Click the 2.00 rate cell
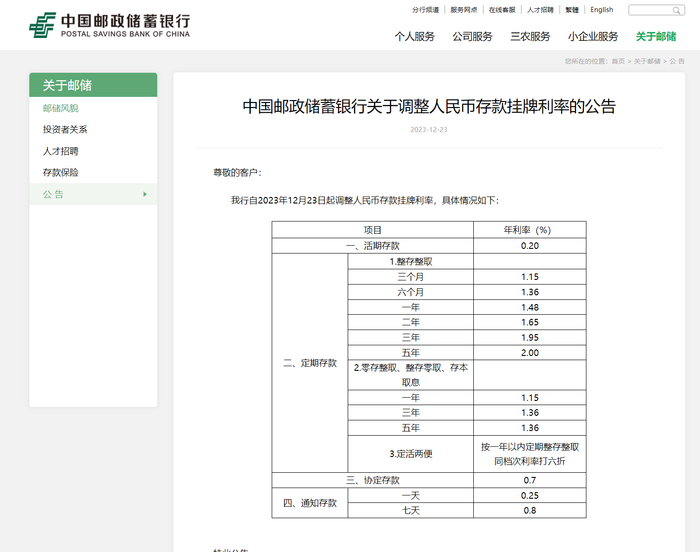This screenshot has width=700, height=552. (x=530, y=353)
